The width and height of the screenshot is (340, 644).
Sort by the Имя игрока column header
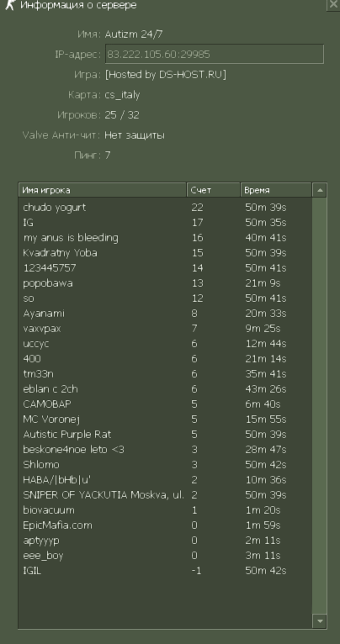(x=103, y=190)
